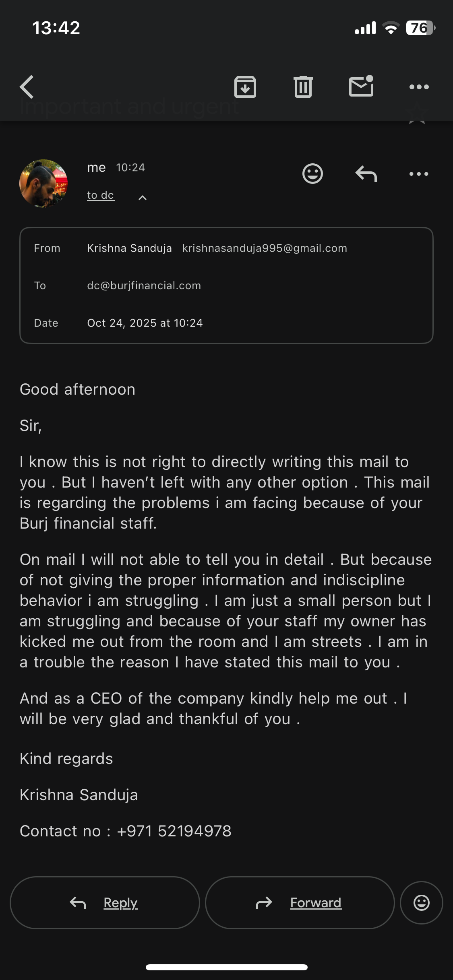Open the top toolbar more options menu

419,87
